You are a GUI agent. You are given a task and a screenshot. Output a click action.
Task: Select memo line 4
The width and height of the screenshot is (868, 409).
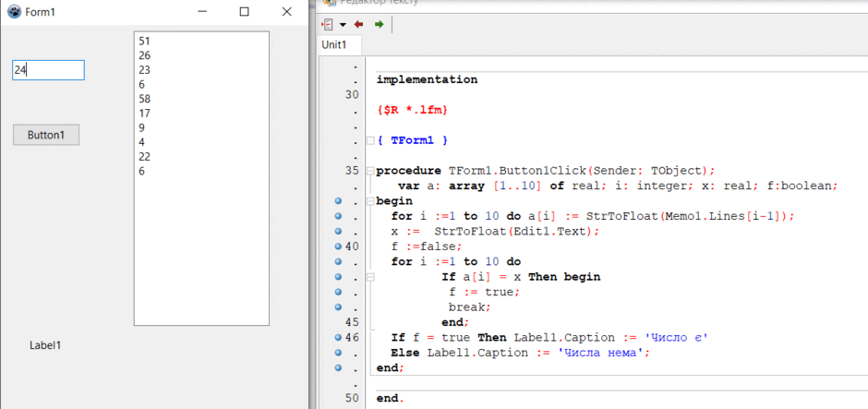pyautogui.click(x=141, y=142)
